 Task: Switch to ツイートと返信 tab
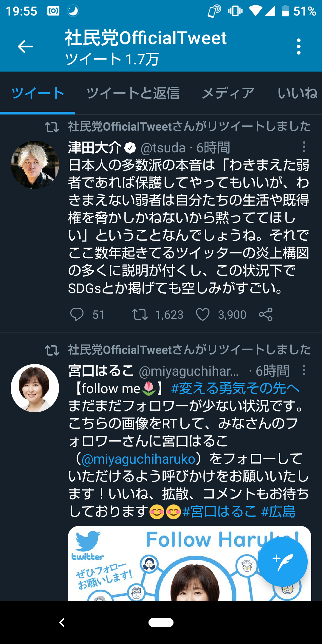pos(133,93)
